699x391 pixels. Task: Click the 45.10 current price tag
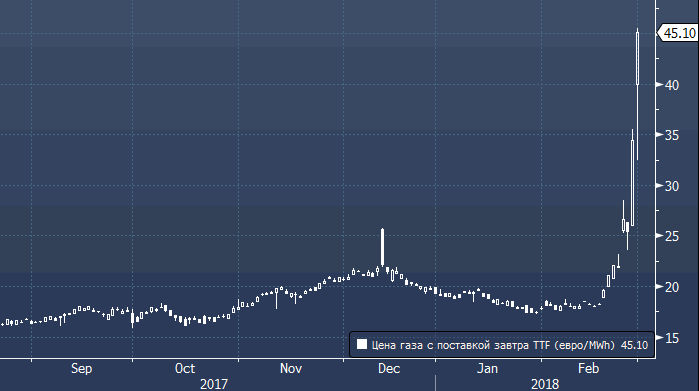(x=678, y=33)
